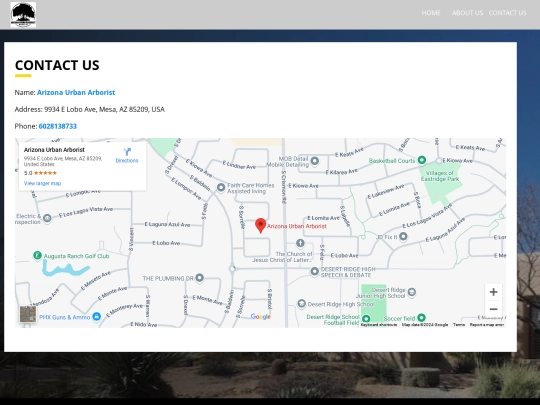This screenshot has width=540, height=405.
Task: Select the Football Field green marker
Action: click(x=366, y=319)
